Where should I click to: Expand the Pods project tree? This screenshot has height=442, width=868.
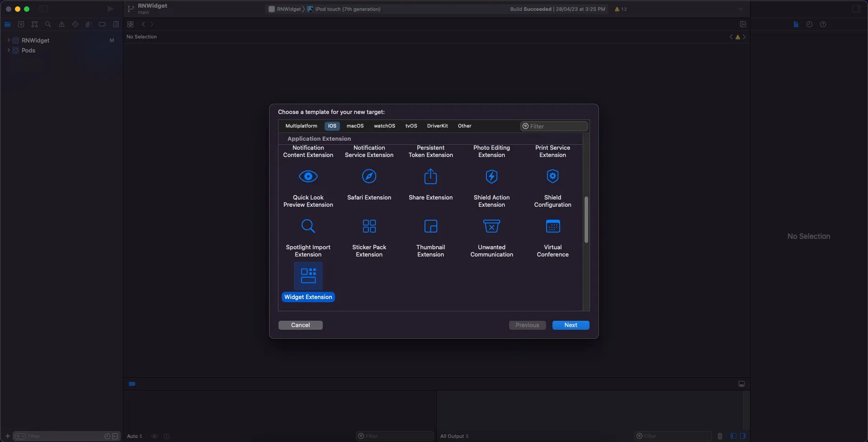[9, 50]
